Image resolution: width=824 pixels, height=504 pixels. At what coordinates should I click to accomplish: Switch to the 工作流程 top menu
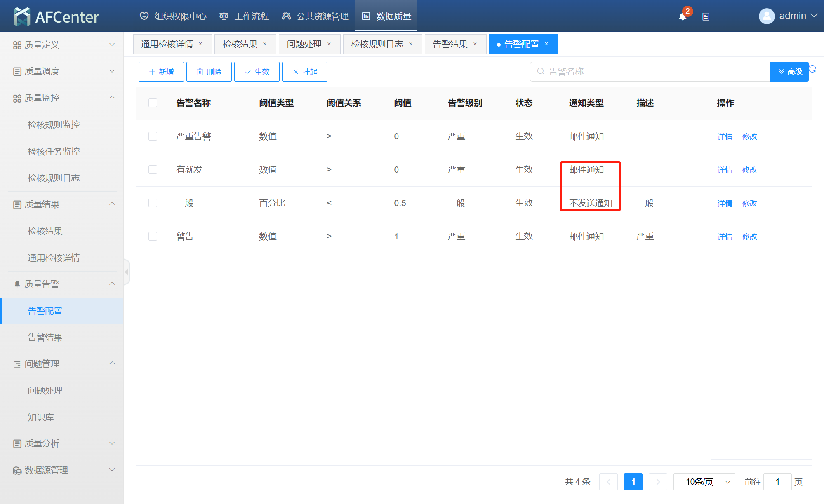(x=244, y=16)
